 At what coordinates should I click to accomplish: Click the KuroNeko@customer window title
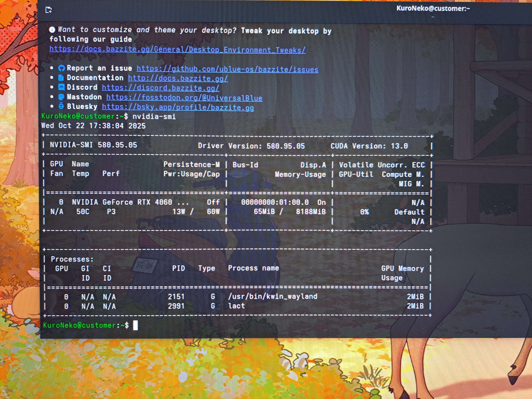(x=433, y=8)
